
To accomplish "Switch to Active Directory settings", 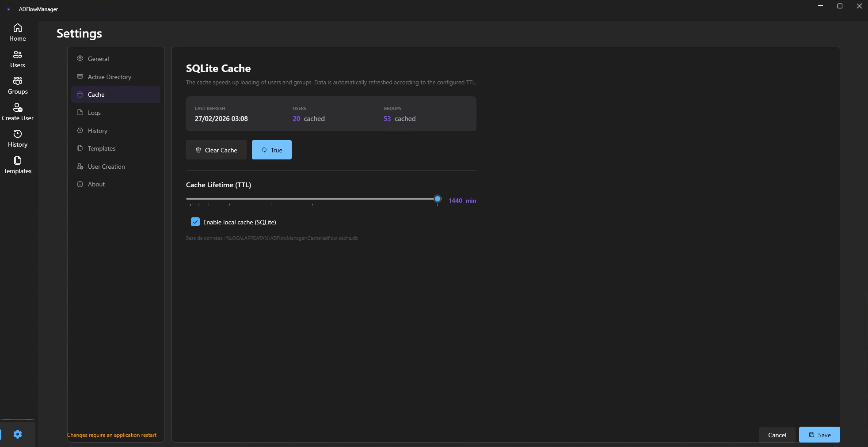I will coord(109,77).
